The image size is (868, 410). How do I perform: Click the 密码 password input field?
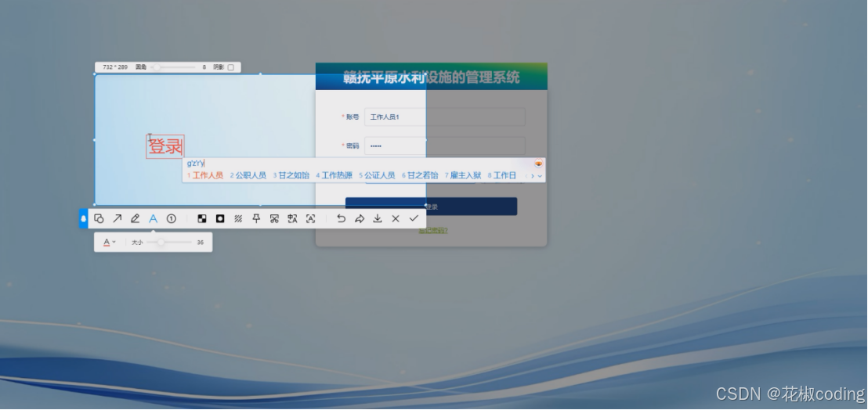point(444,146)
